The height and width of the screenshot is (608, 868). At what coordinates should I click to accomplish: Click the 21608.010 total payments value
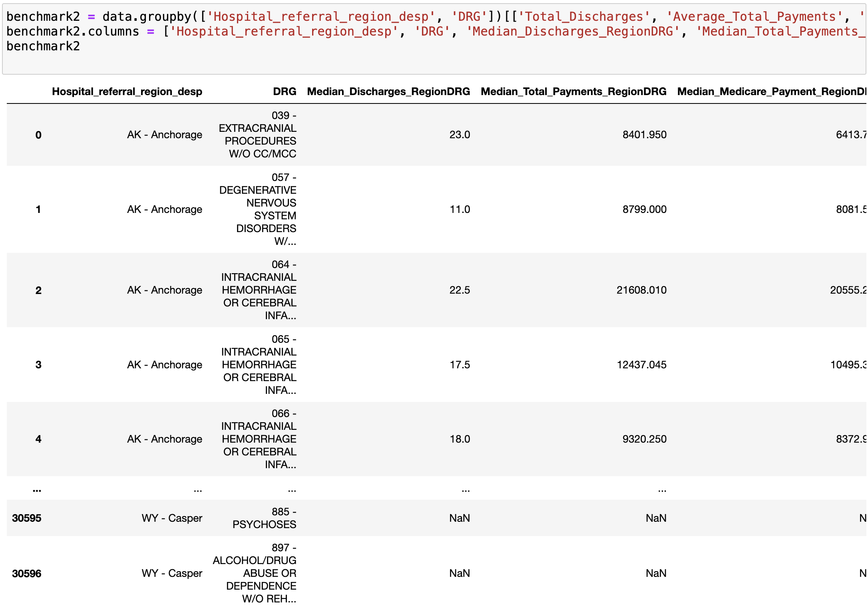tap(641, 290)
